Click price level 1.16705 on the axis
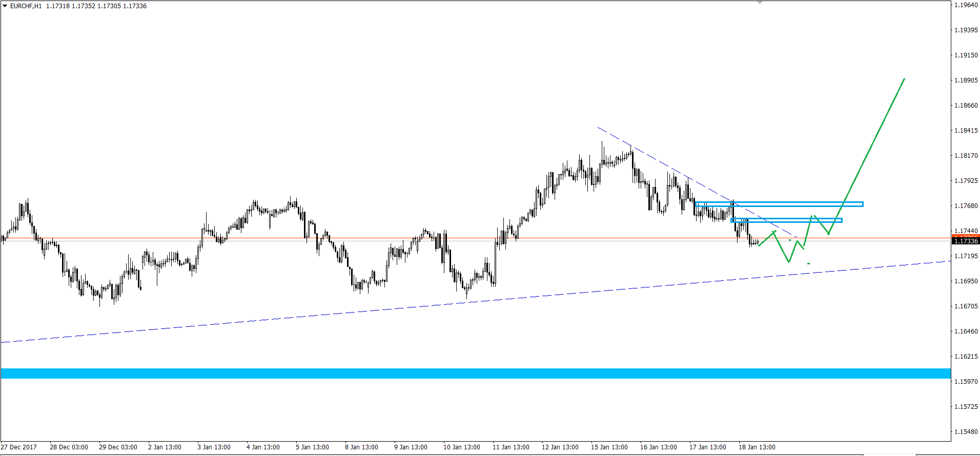This screenshot has height=456, width=980. (x=966, y=306)
